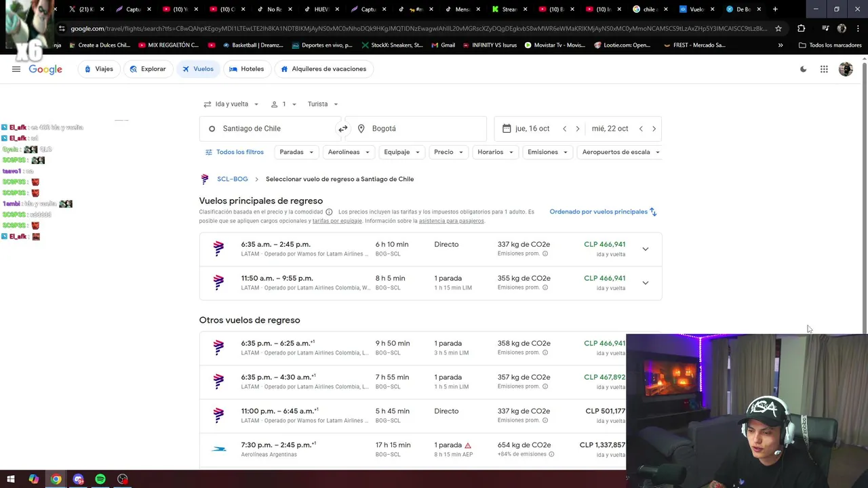The height and width of the screenshot is (488, 868).
Task: Open the Google account avatar
Action: 846,69
